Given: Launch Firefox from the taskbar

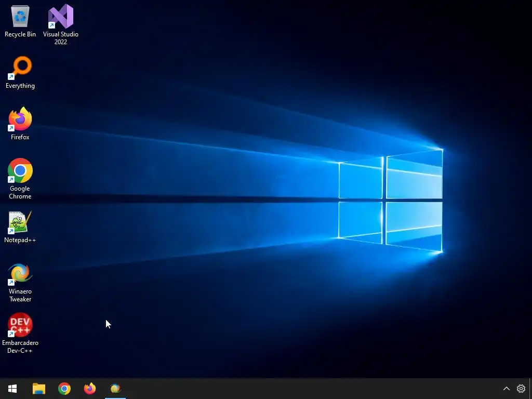Looking at the screenshot, I should click(x=89, y=389).
